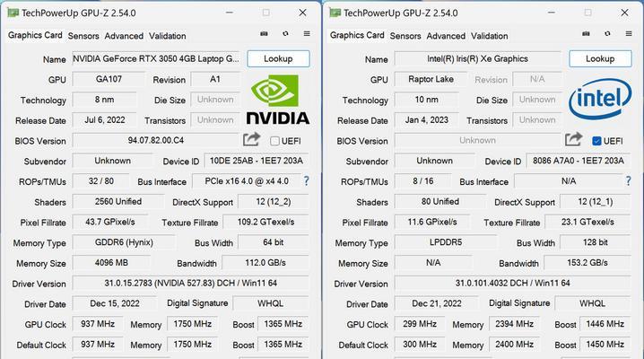Switch to Sensors tab in NVIDIA window
Image resolution: width=644 pixels, height=359 pixels.
coord(83,36)
